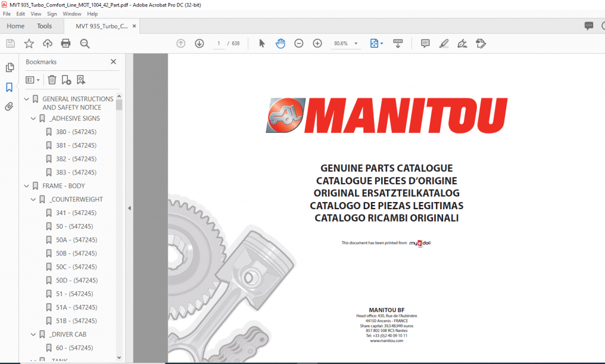Click the stamp tool icon
Viewport: 605px width, 364px height.
(x=481, y=43)
